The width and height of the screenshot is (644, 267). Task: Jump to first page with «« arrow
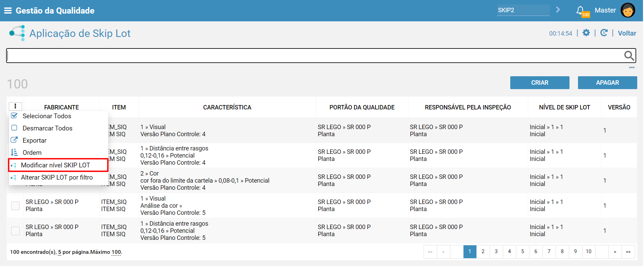[x=430, y=251]
